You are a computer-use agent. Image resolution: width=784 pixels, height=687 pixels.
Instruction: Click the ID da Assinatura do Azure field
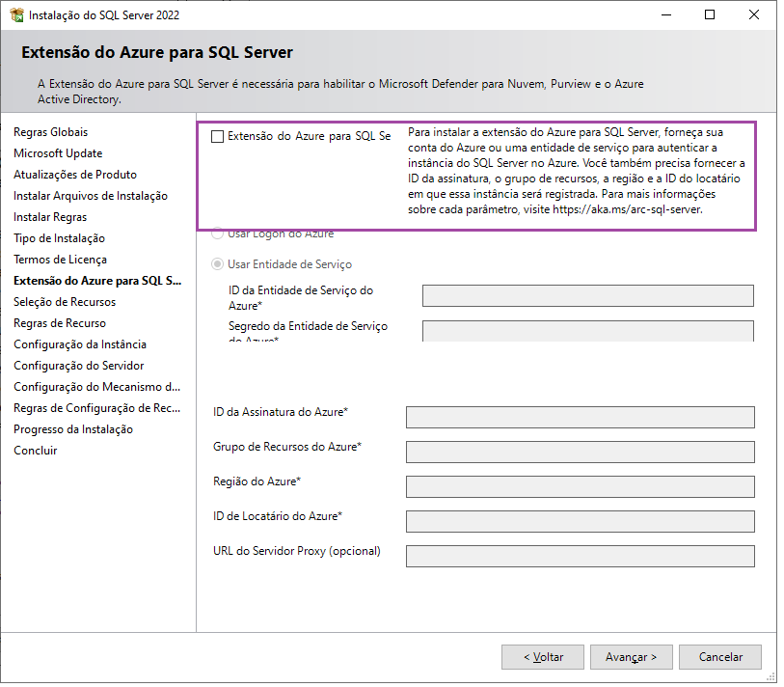pos(580,417)
